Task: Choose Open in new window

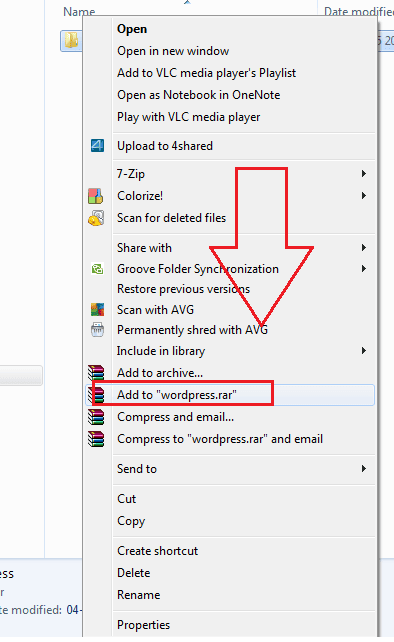Action: 173,51
